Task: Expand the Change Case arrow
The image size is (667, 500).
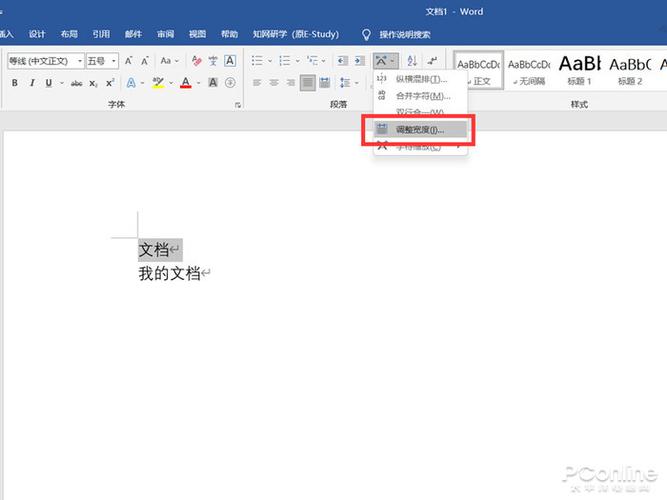Action: (177, 61)
